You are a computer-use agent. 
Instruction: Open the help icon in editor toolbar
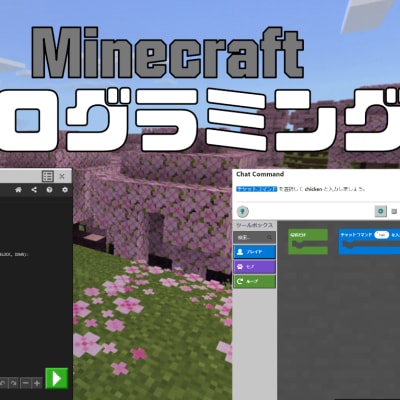pos(49,190)
